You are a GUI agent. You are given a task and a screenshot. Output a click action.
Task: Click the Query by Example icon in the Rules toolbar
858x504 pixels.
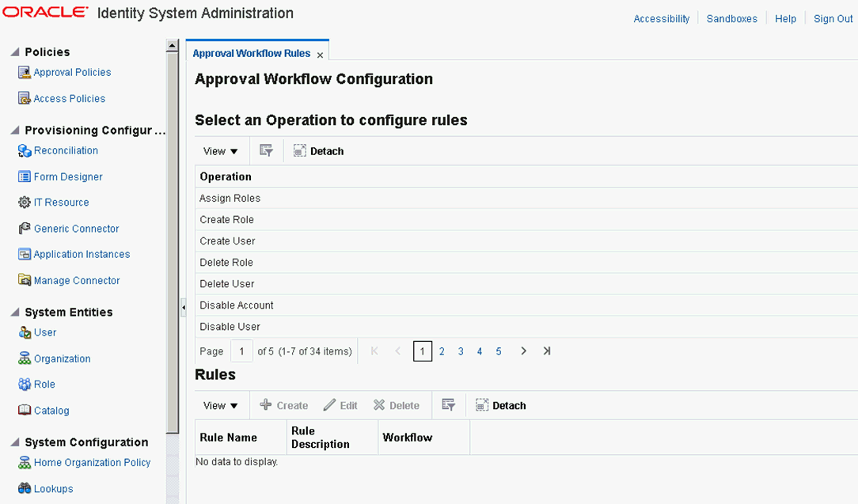coord(448,405)
